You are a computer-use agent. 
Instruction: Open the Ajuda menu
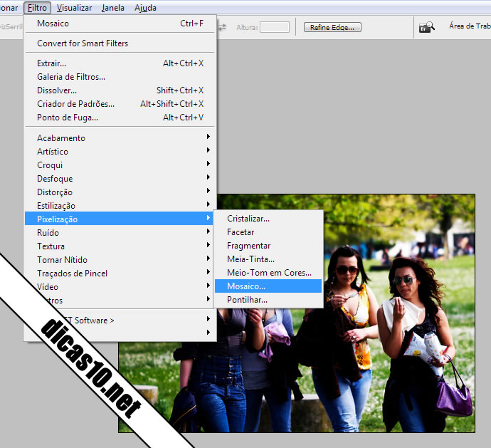tap(145, 8)
